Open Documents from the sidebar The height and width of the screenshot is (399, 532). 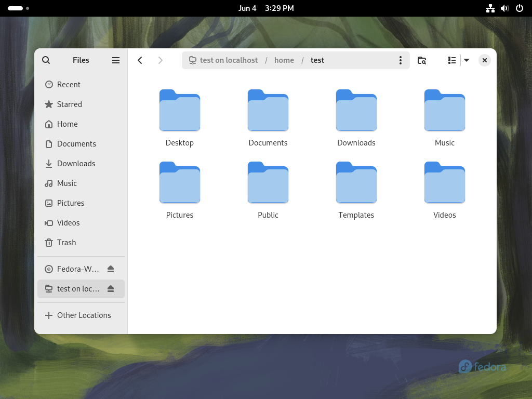tap(81, 143)
